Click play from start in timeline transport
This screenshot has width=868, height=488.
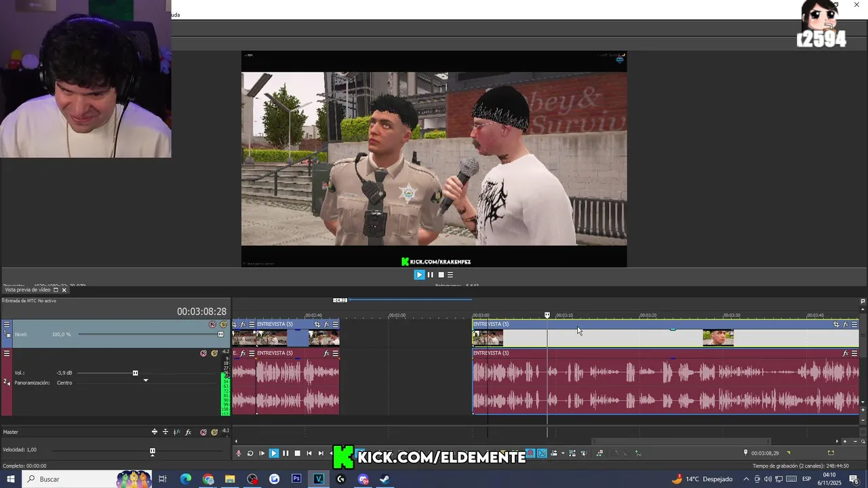(262, 453)
